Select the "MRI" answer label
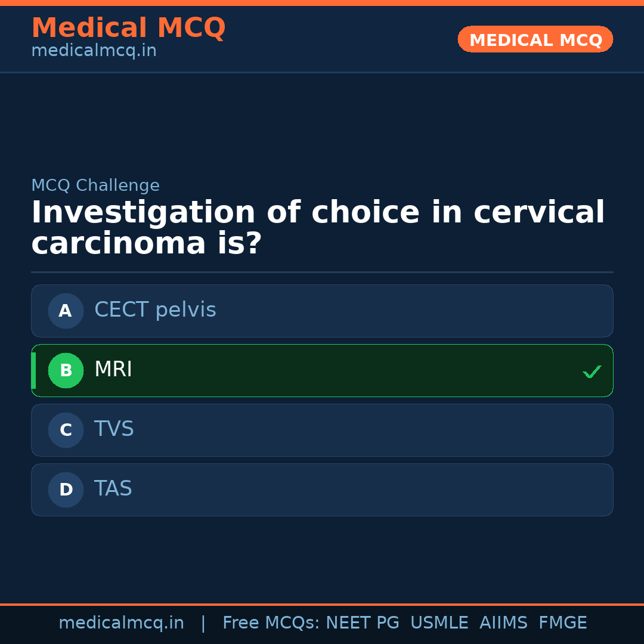Viewport: 644px width, 644px height. tap(113, 370)
